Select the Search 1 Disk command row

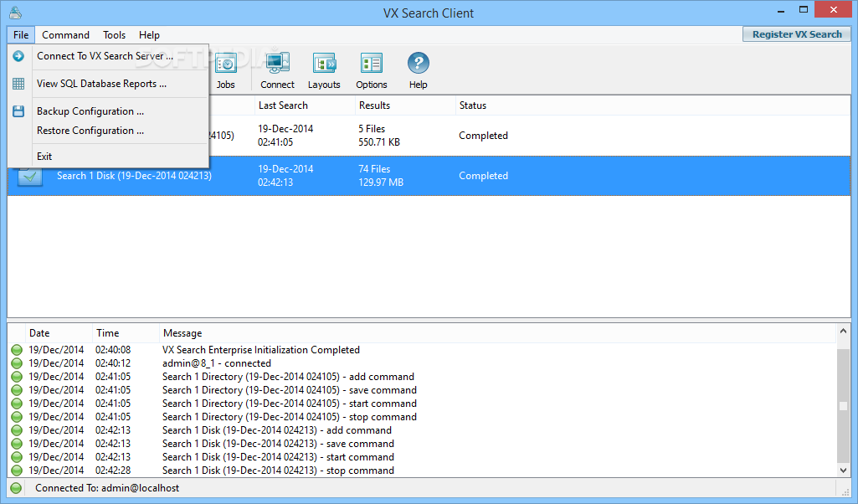pos(429,176)
